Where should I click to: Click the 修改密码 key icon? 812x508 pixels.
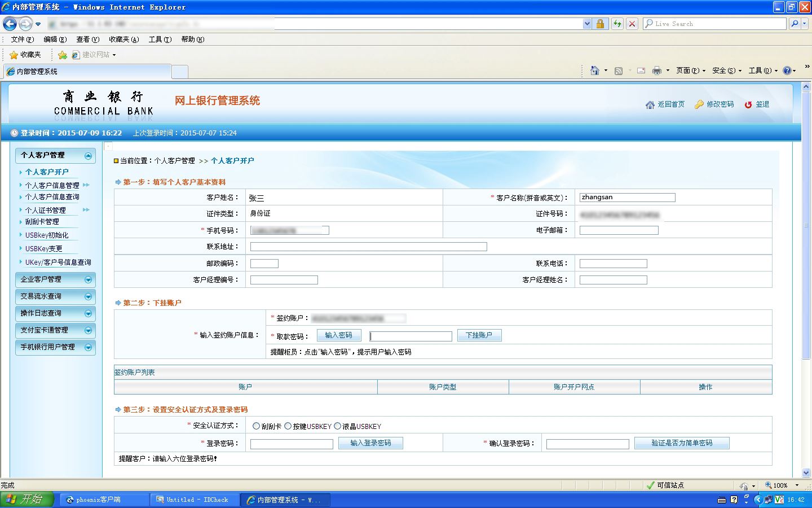[699, 104]
